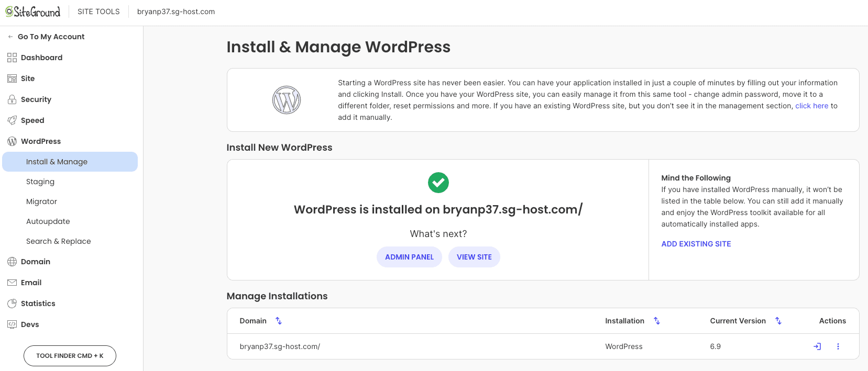
Task: Click the Statistics pie chart icon
Action: pos(12,303)
